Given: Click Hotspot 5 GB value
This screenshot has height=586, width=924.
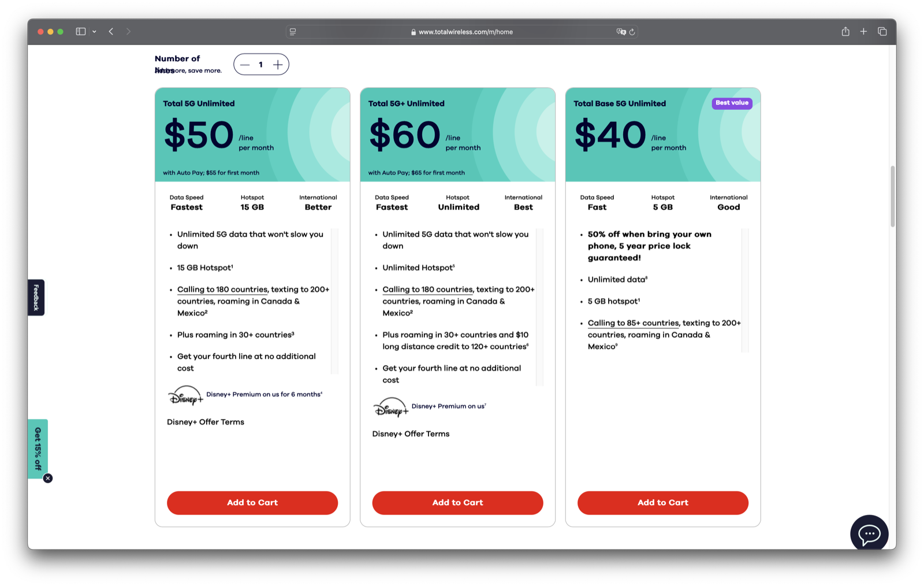Looking at the screenshot, I should [x=663, y=207].
